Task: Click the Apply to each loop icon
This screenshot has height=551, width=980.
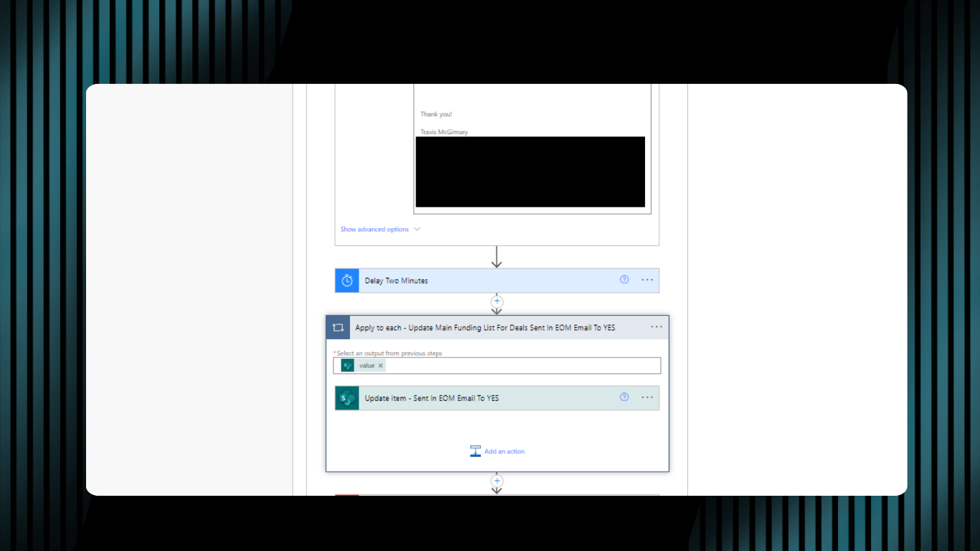Action: point(338,327)
